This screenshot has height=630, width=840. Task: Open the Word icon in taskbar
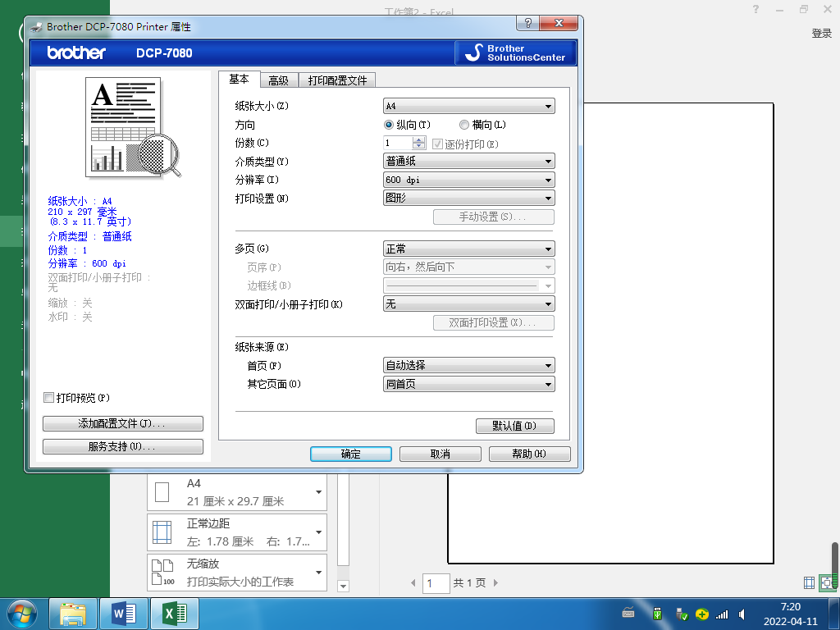[124, 614]
